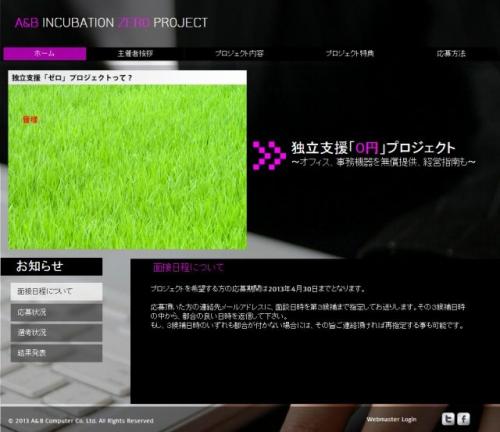Click the 独立支援「0円」プロジェクト headline
The image size is (500, 432).
[x=373, y=148]
